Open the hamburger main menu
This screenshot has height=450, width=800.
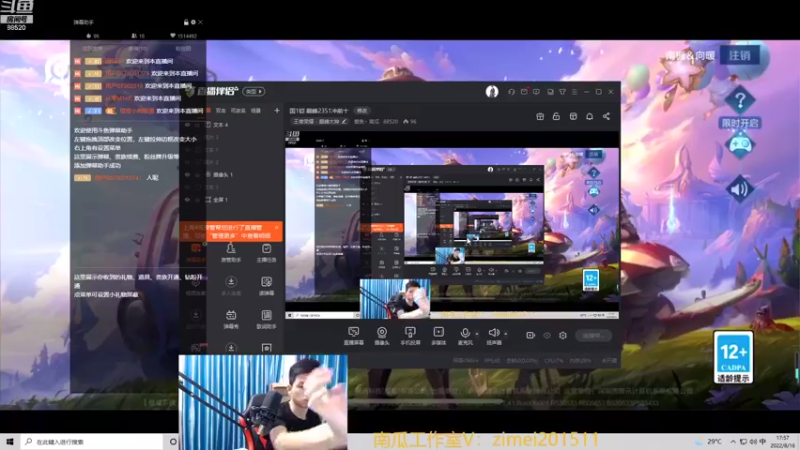(x=574, y=92)
